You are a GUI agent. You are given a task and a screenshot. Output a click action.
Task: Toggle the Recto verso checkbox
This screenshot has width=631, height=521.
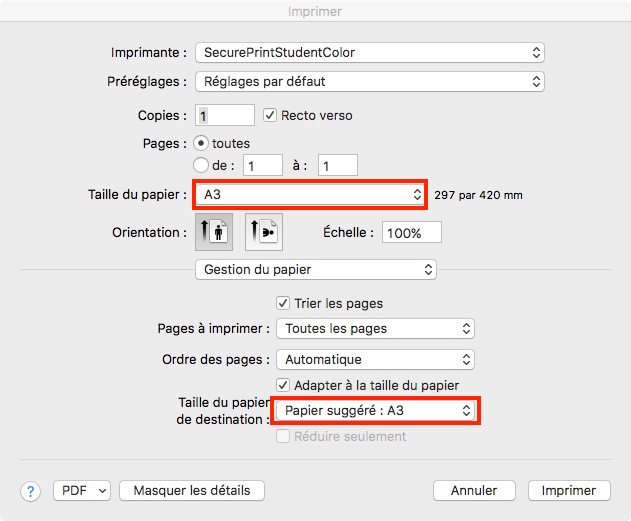pyautogui.click(x=270, y=115)
